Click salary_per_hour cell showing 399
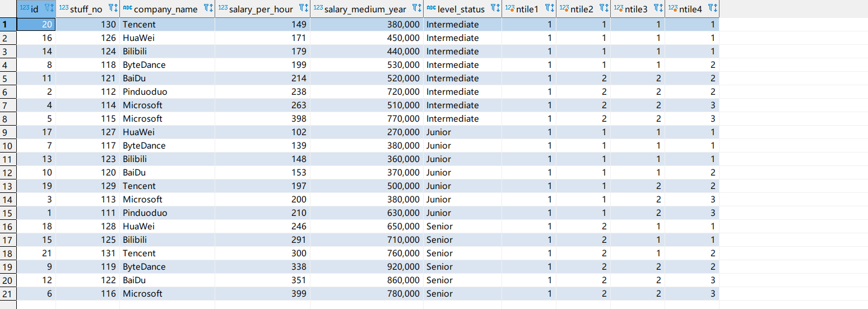The height and width of the screenshot is (309, 868). (262, 293)
